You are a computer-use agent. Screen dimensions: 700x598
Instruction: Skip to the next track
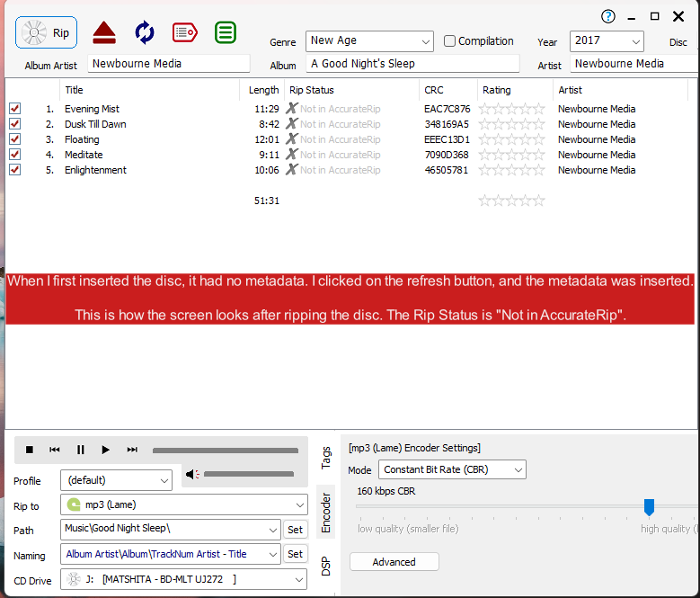pos(132,450)
